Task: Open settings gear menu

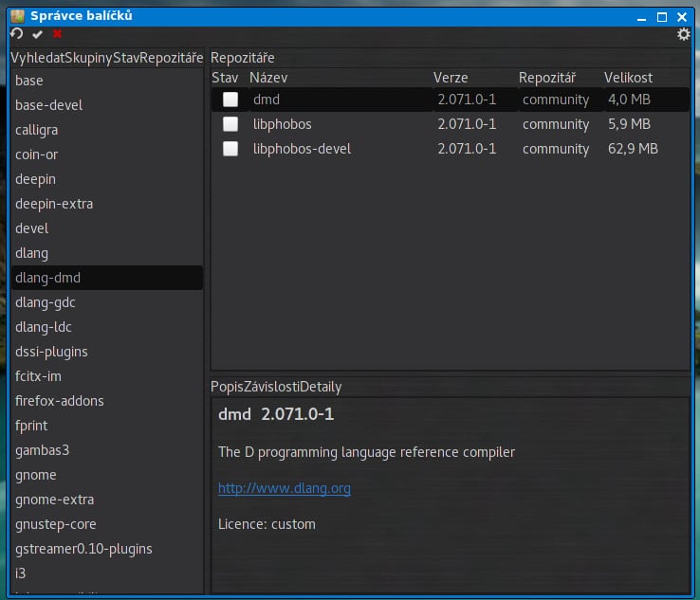Action: (683, 34)
